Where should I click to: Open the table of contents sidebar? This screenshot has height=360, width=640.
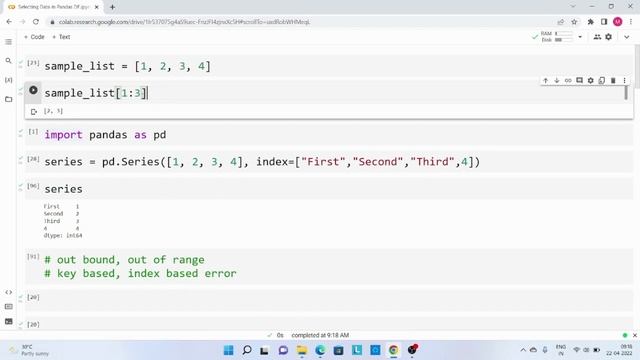8,42
